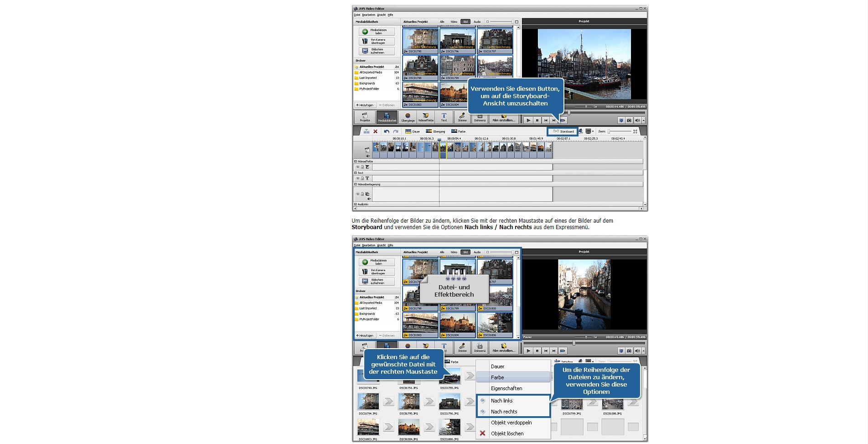The height and width of the screenshot is (444, 868).
Task: Open Datei menu in timeline-view window
Action: coord(357,15)
